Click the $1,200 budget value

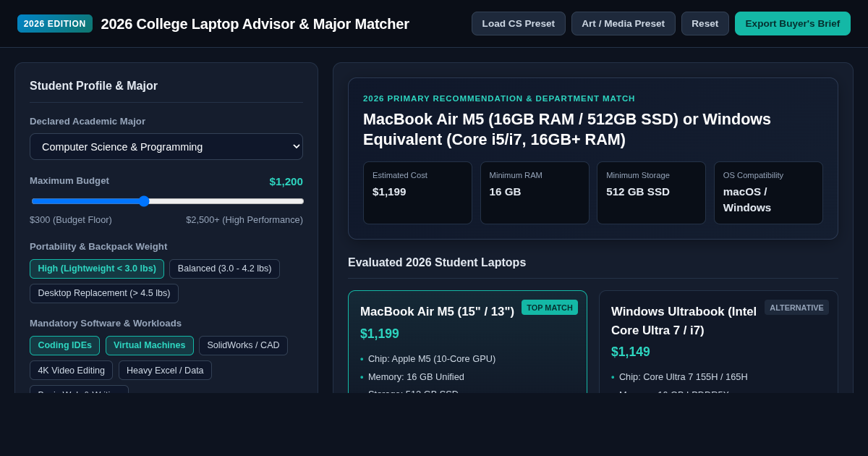(x=286, y=182)
